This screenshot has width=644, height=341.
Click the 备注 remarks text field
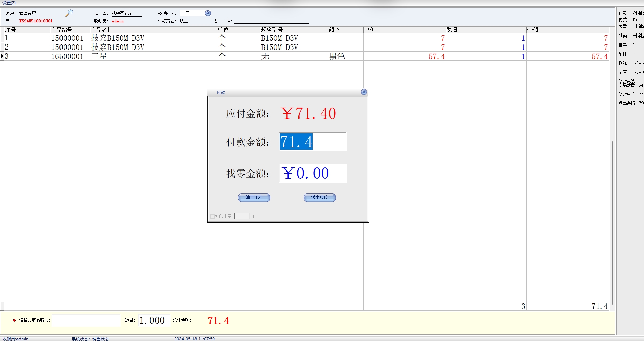coord(271,21)
